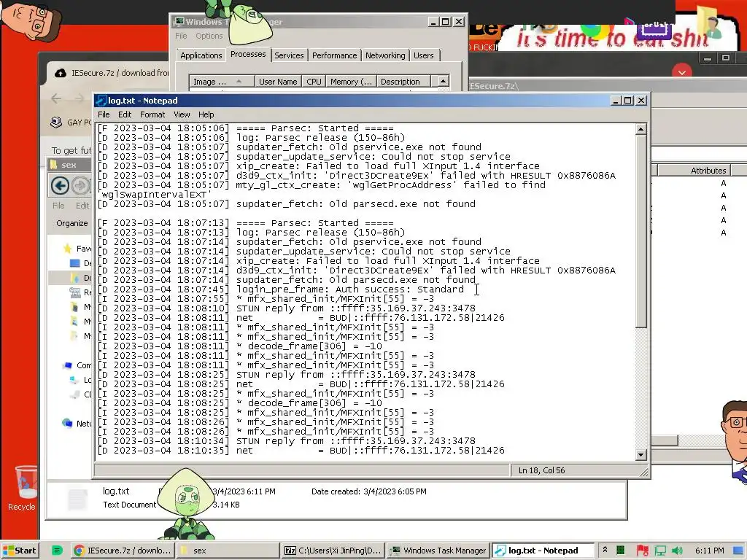The width and height of the screenshot is (747, 560).
Task: Switch to 7-Zip taskbar button
Action: pos(333,551)
